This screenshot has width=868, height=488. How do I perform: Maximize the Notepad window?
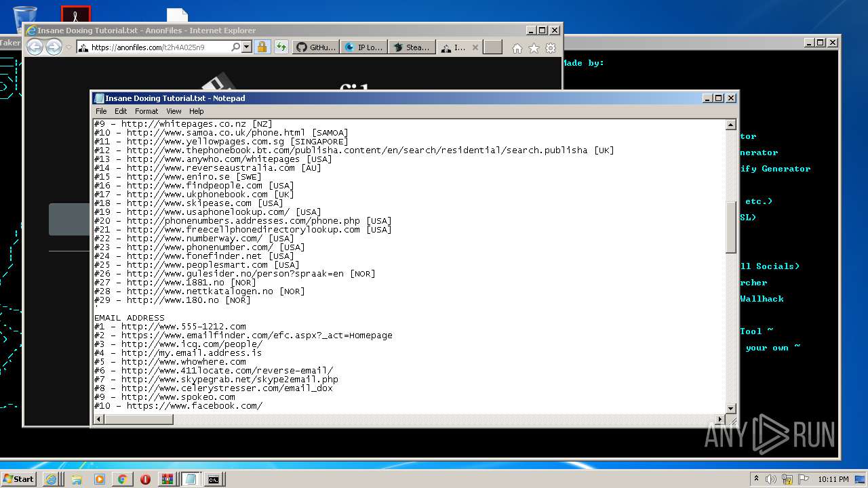pos(719,98)
